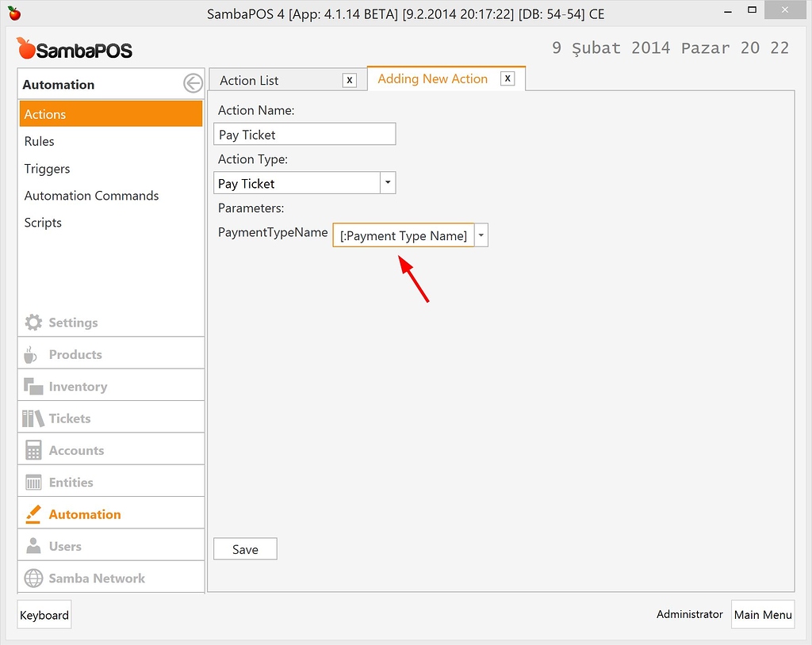The width and height of the screenshot is (812, 645).
Task: Select Rules in the Automation list
Action: (39, 141)
